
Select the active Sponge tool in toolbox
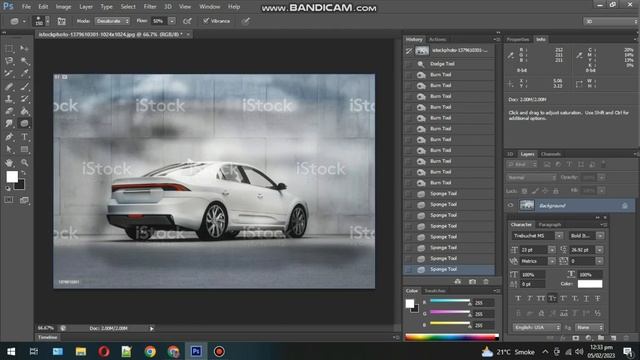pos(24,124)
